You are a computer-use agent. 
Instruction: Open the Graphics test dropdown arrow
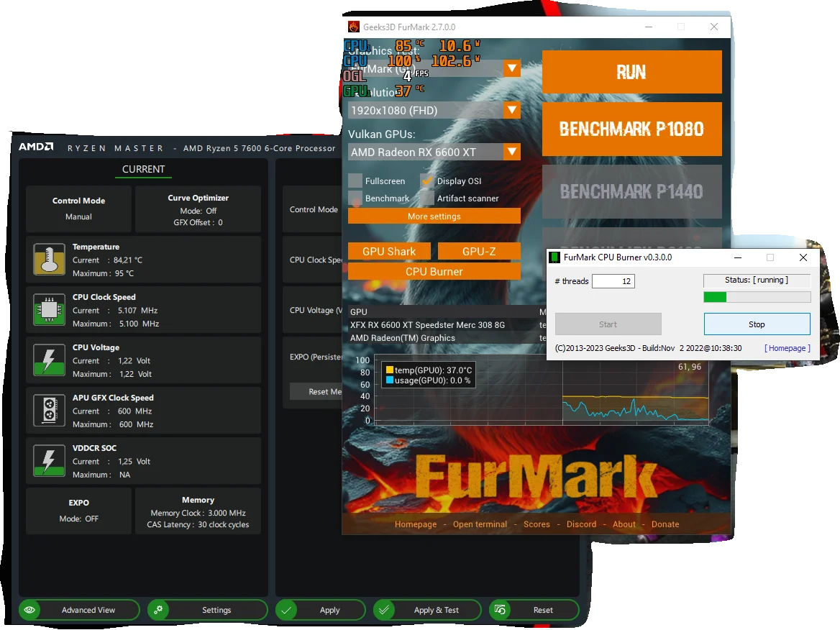click(x=512, y=68)
